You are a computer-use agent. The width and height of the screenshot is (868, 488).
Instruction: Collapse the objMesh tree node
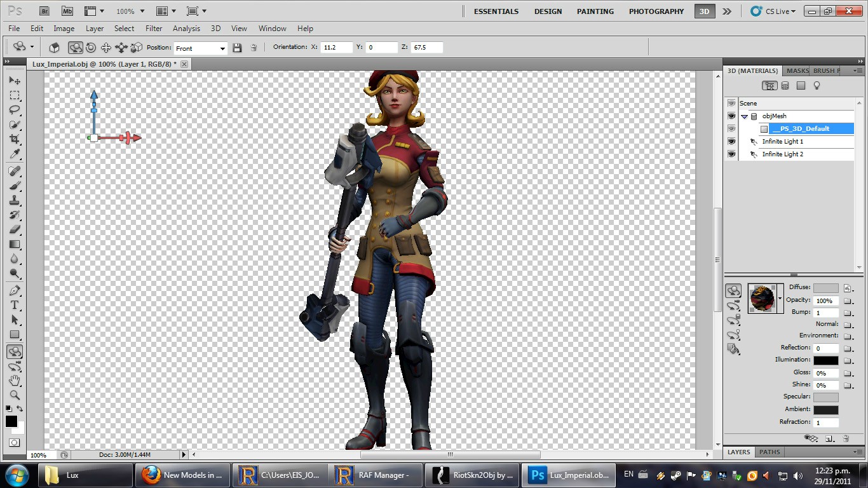point(744,116)
